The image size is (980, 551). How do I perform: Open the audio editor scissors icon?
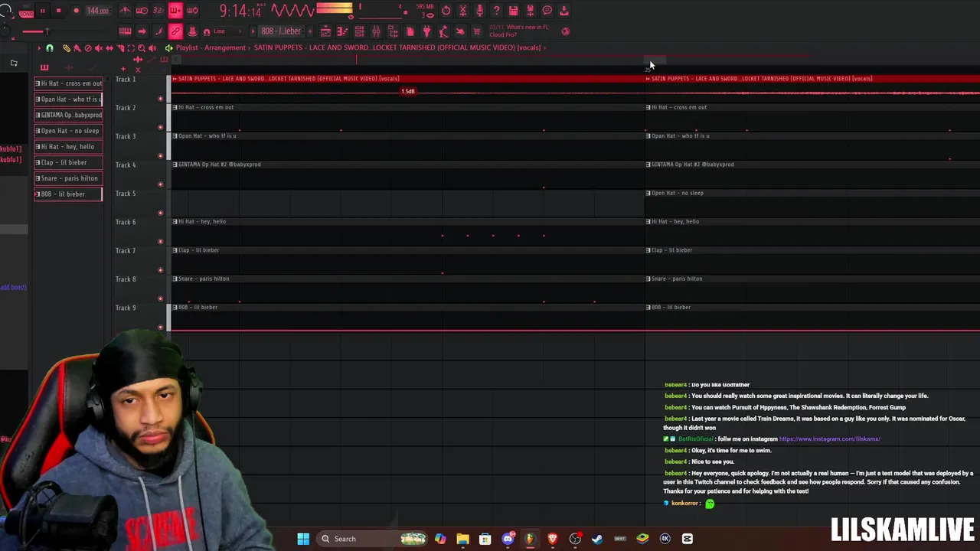tap(462, 11)
